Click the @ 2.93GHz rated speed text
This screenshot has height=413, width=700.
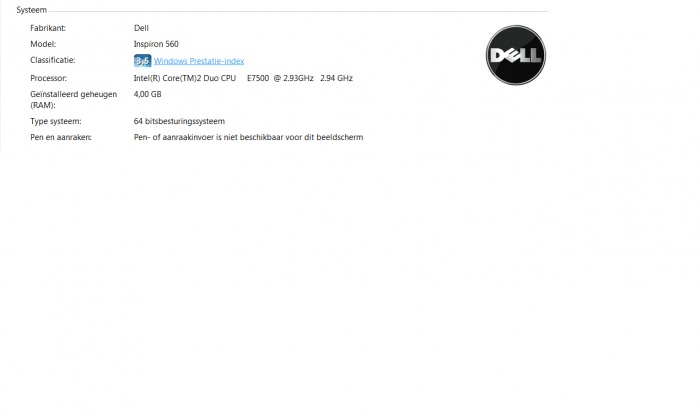pyautogui.click(x=293, y=78)
